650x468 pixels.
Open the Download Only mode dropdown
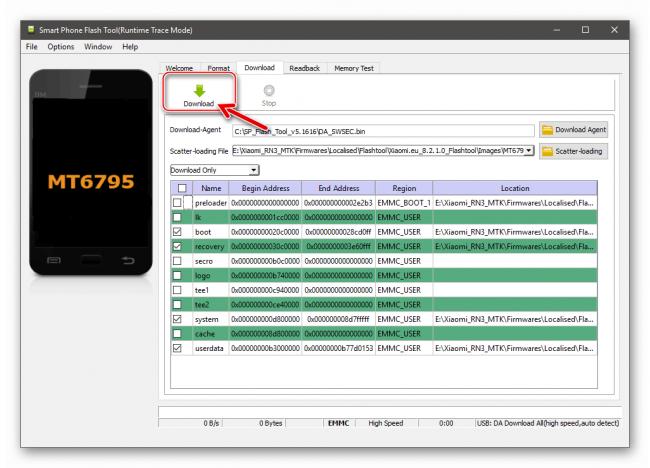[x=215, y=170]
